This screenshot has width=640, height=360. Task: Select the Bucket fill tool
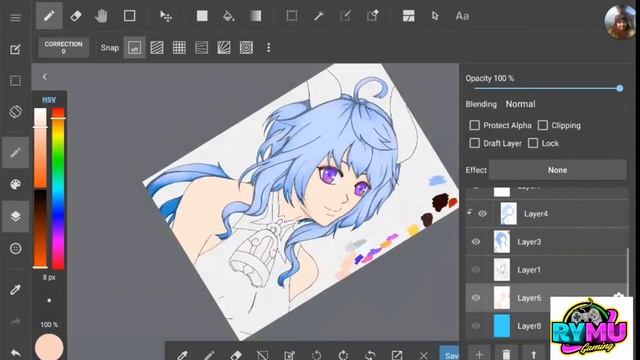click(229, 16)
